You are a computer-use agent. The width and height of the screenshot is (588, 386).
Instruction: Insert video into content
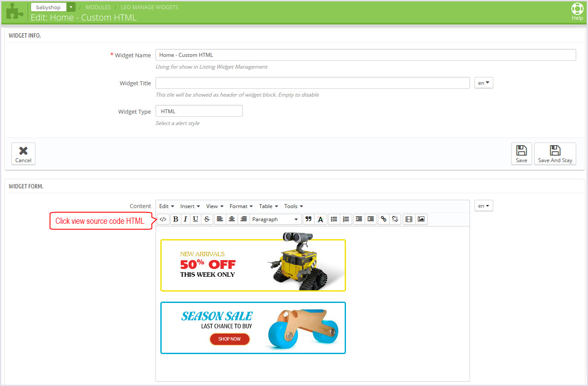[409, 219]
